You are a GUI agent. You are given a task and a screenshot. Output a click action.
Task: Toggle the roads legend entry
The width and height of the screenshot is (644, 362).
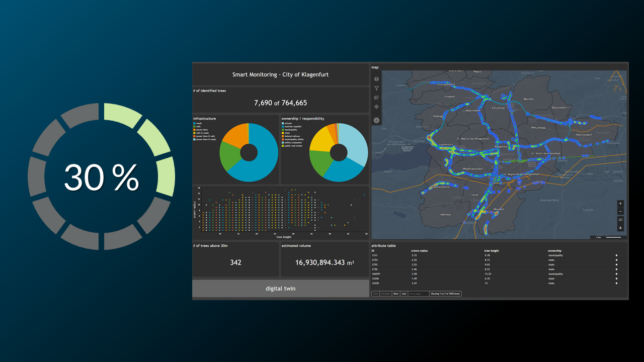coord(197,123)
